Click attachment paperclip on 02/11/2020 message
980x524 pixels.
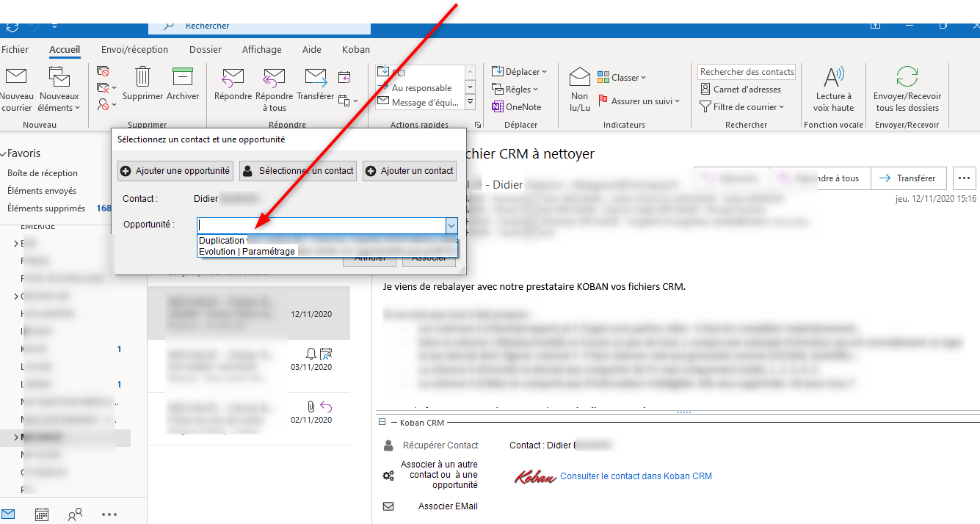(311, 406)
